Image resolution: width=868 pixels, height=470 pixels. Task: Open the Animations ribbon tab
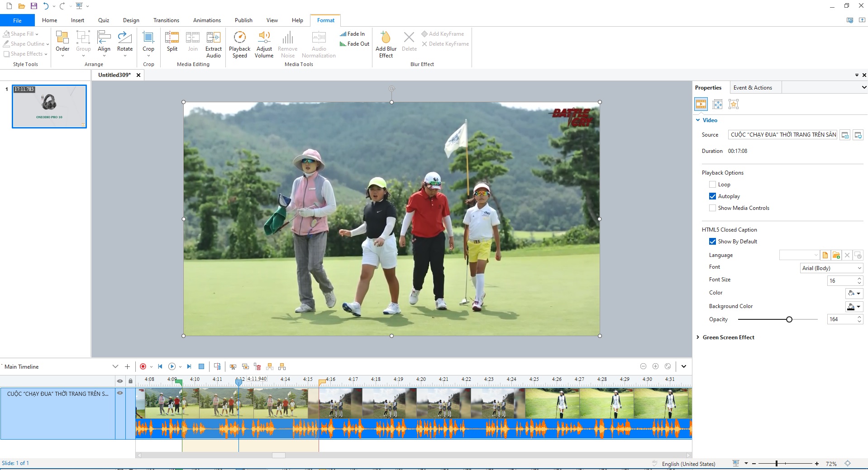pos(207,20)
